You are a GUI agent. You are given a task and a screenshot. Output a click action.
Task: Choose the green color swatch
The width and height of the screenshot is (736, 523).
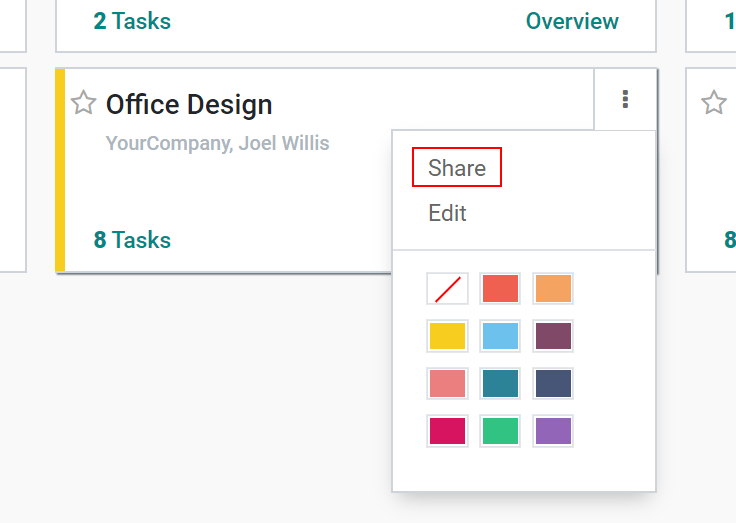click(500, 431)
